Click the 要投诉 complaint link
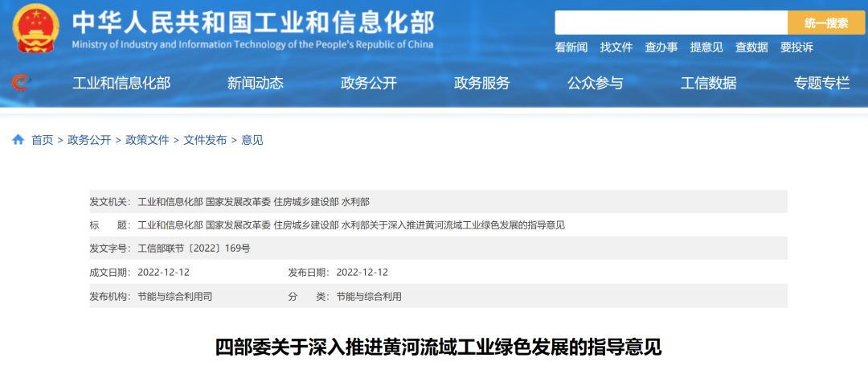868x366 pixels. coord(796,47)
